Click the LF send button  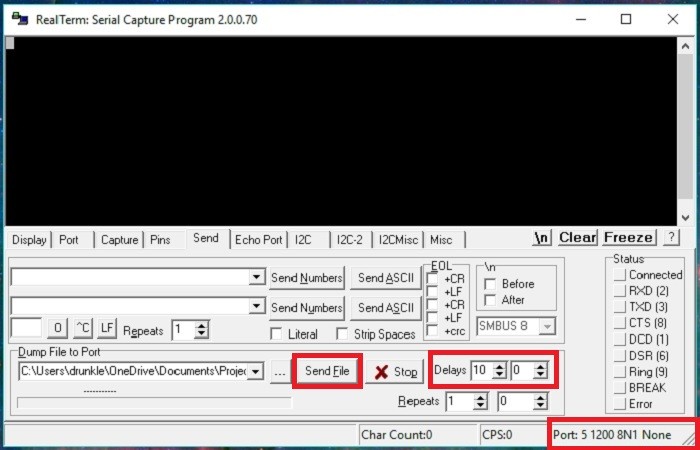pos(107,328)
